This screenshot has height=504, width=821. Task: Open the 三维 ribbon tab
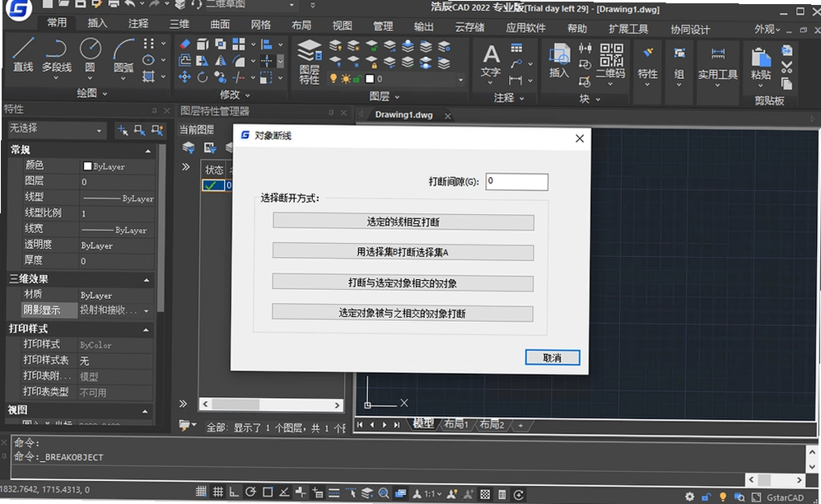[179, 24]
